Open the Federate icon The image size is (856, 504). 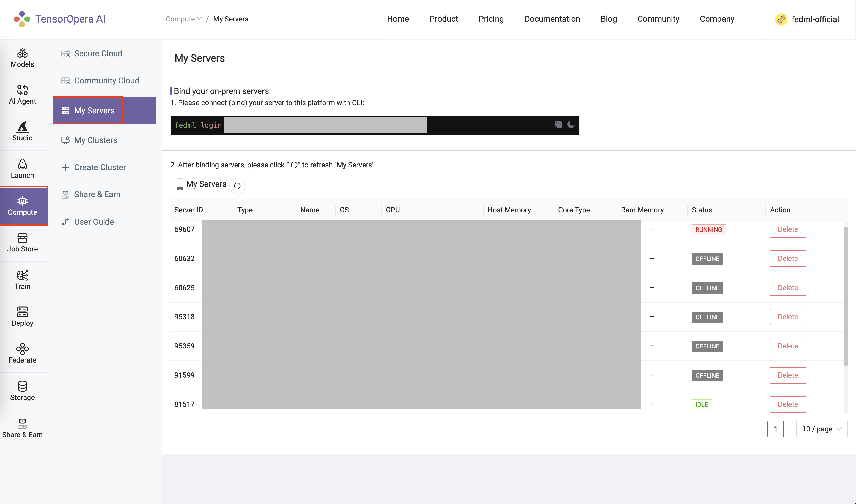pos(23,349)
